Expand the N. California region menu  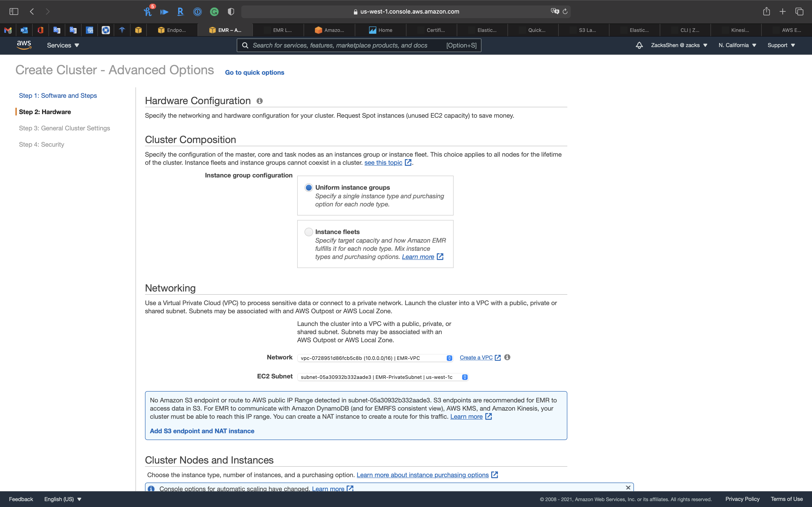point(737,45)
